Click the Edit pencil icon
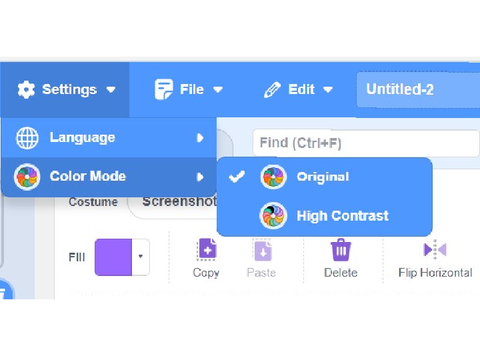 [272, 90]
